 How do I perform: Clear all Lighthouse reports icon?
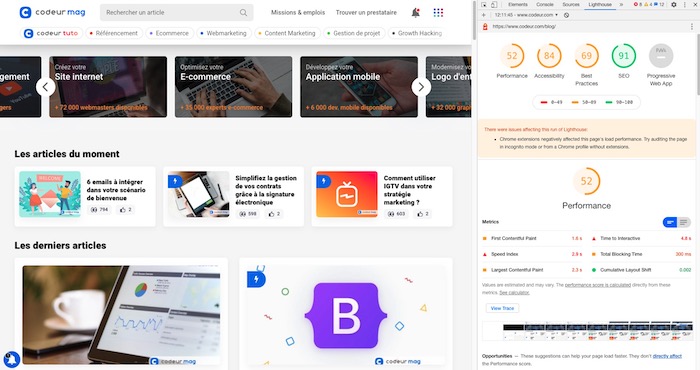pos(567,15)
